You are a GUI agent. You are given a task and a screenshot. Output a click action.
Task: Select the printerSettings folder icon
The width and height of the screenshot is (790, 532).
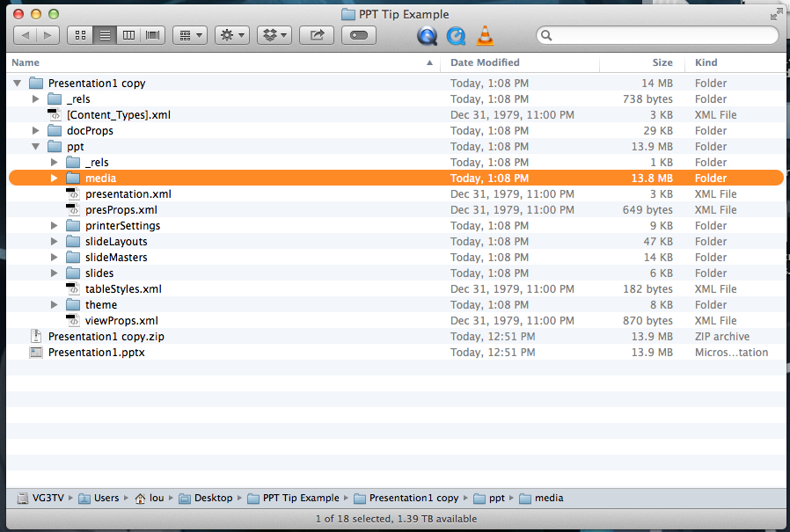pyautogui.click(x=73, y=226)
